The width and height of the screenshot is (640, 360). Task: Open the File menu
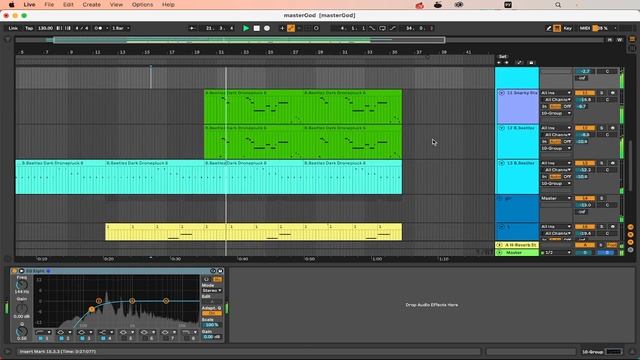pyautogui.click(x=49, y=5)
